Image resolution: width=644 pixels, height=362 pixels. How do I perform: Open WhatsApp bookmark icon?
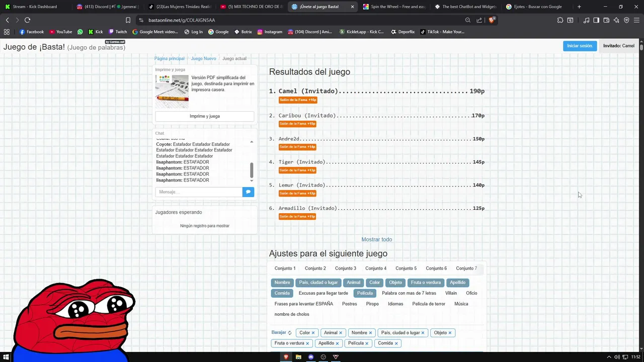pos(80,32)
